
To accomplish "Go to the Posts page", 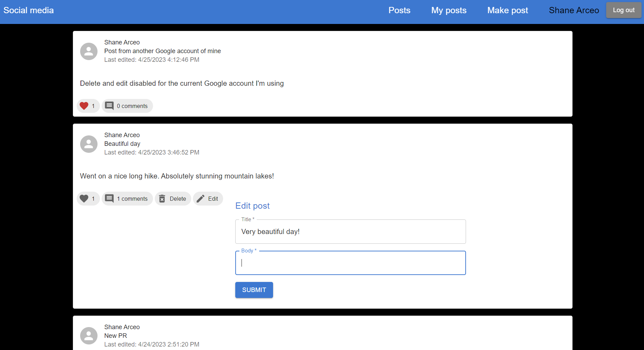I will coord(399,10).
